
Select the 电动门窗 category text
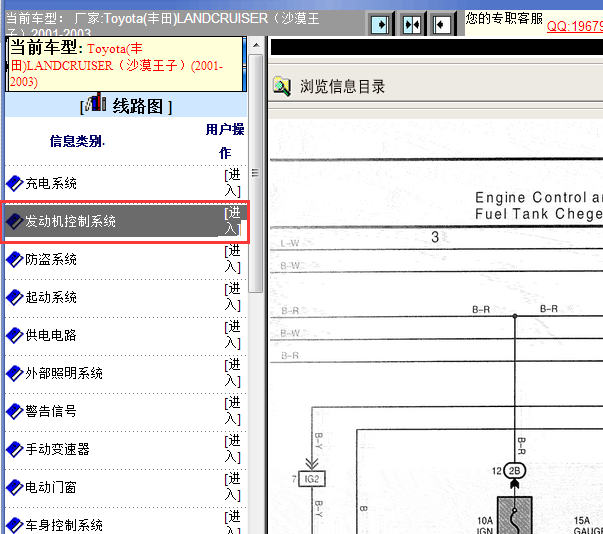coord(51,487)
